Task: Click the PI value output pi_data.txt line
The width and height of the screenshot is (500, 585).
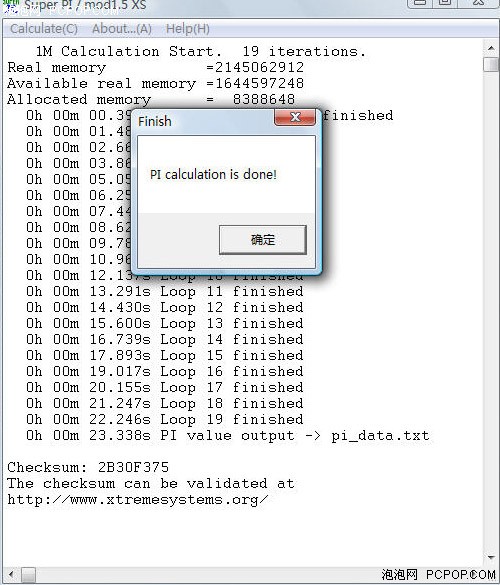Action: [228, 435]
